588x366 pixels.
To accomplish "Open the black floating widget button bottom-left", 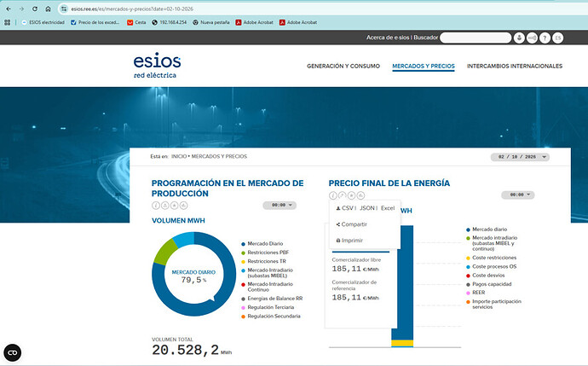I will (x=13, y=352).
